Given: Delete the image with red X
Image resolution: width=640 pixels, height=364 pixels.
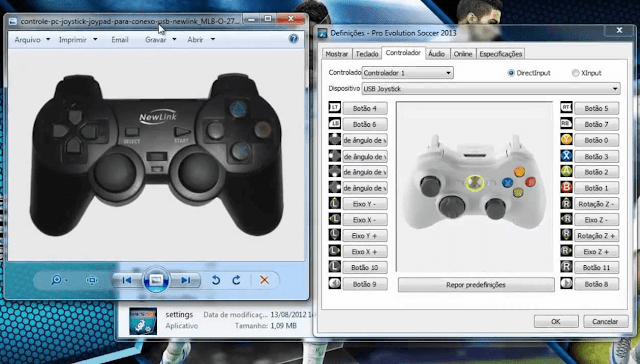Looking at the screenshot, I should 264,280.
